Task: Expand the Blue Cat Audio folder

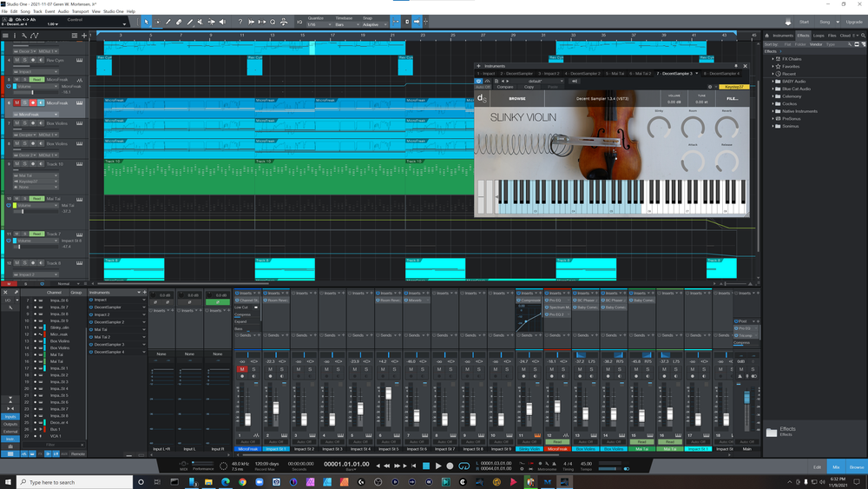Action: pyautogui.click(x=773, y=89)
